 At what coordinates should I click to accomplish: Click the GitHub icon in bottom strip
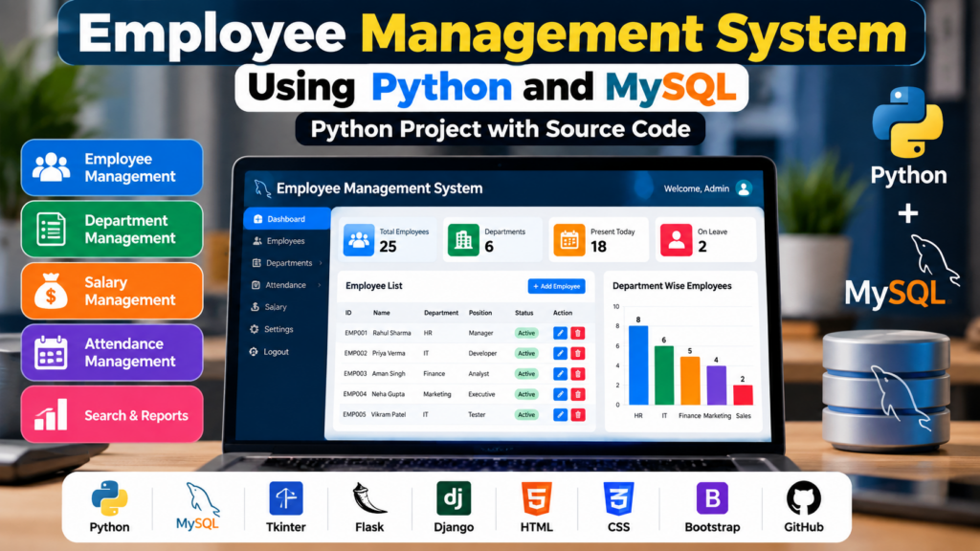click(x=803, y=497)
